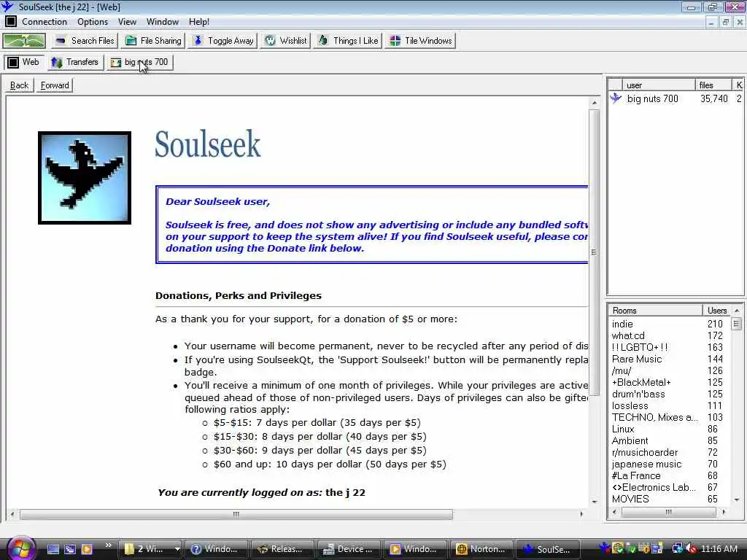Select the drum'n'bass room
The height and width of the screenshot is (560, 747).
click(x=670, y=394)
